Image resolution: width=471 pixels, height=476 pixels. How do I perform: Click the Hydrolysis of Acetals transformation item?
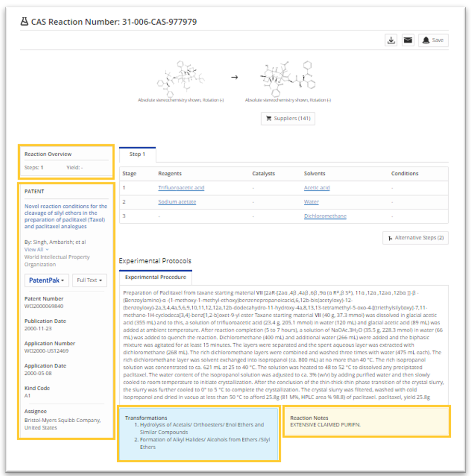[x=202, y=428]
